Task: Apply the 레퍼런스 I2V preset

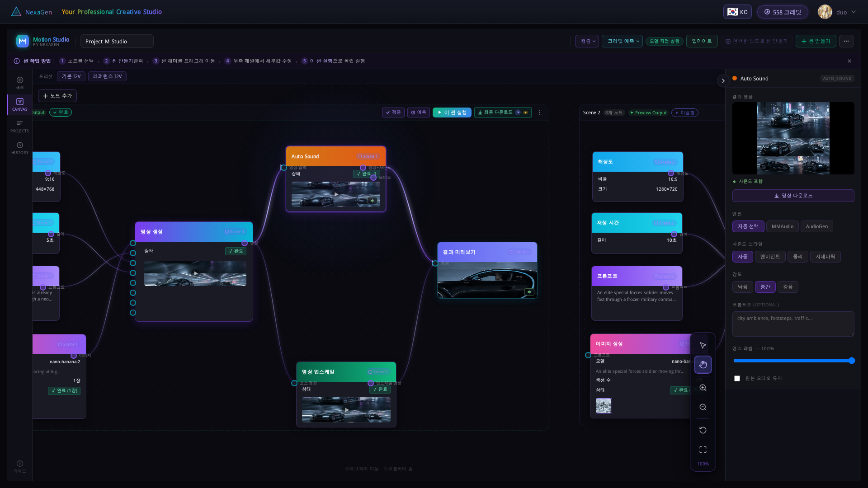Action: (108, 76)
